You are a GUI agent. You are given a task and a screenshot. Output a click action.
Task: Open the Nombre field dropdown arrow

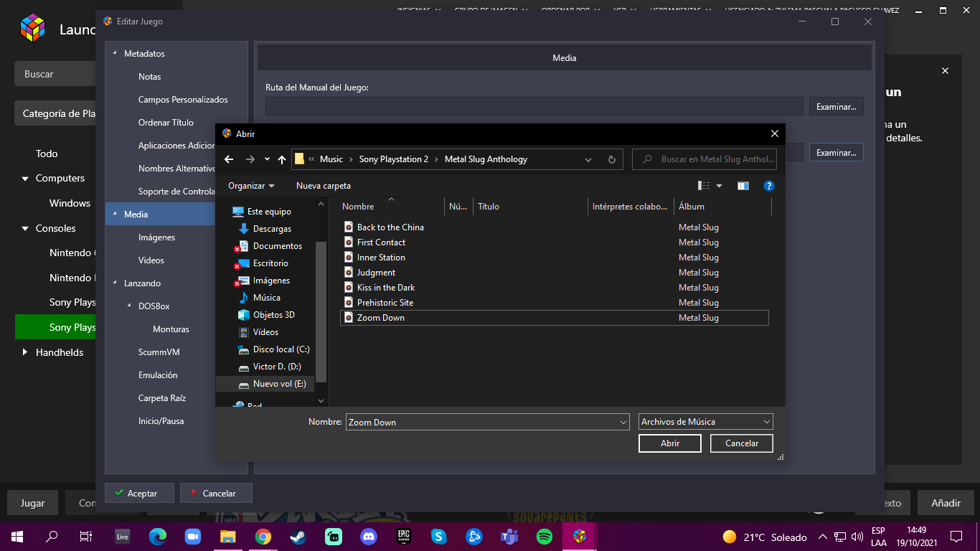tap(623, 423)
